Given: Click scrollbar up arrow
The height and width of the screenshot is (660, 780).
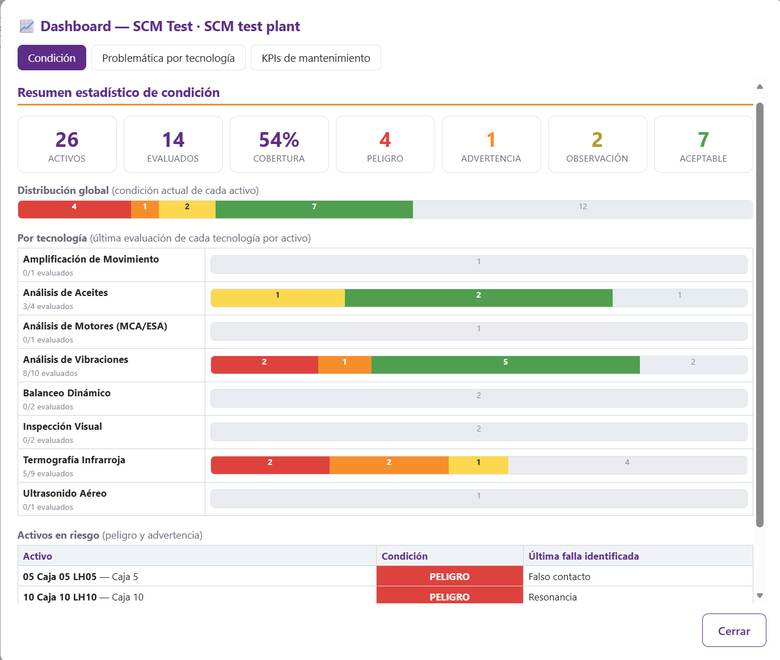Looking at the screenshot, I should pyautogui.click(x=760, y=87).
